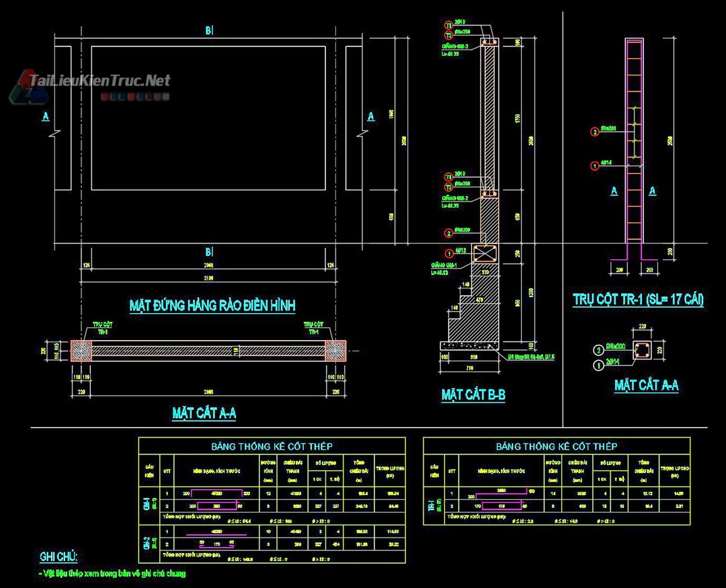Click the topmost T1 rebar tag circle
The width and height of the screenshot is (726, 588).
448,25
